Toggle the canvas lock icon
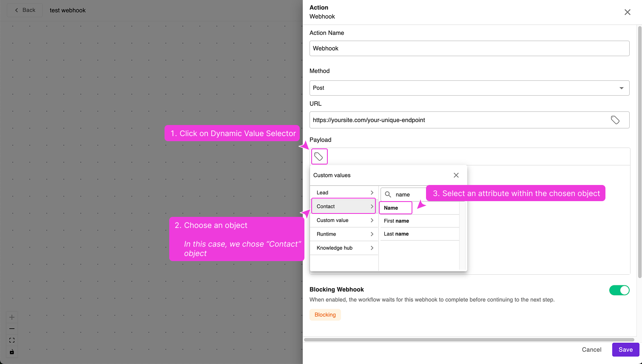Image resolution: width=642 pixels, height=364 pixels. [11, 352]
